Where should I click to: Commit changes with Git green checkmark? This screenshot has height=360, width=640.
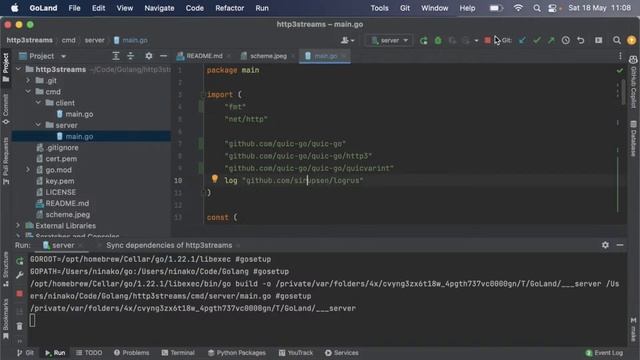pos(537,40)
